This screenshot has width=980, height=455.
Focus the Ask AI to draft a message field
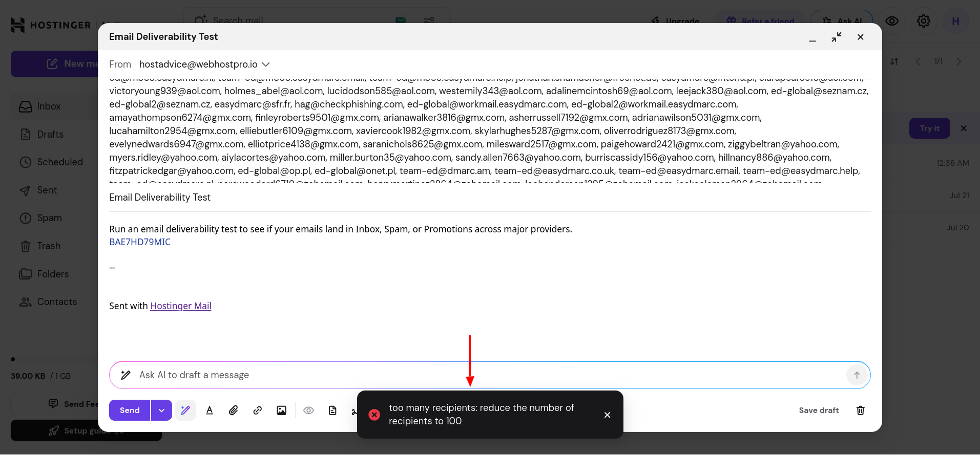click(x=489, y=375)
